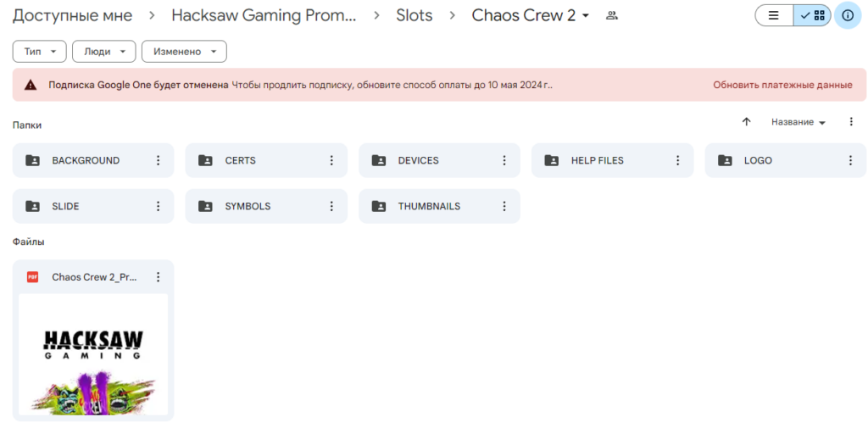Screen dimensions: 868x445
Task: Switch to grid view layout
Action: click(812, 15)
